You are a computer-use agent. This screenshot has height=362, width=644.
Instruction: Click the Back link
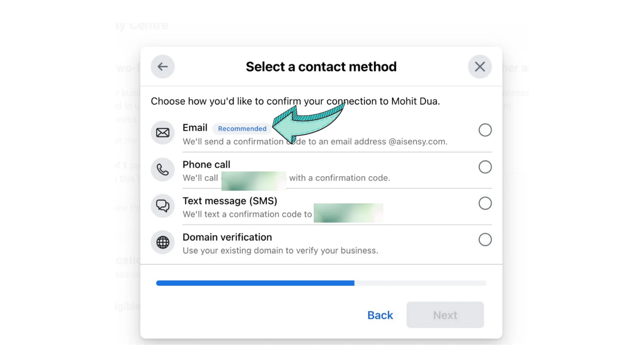(x=380, y=315)
